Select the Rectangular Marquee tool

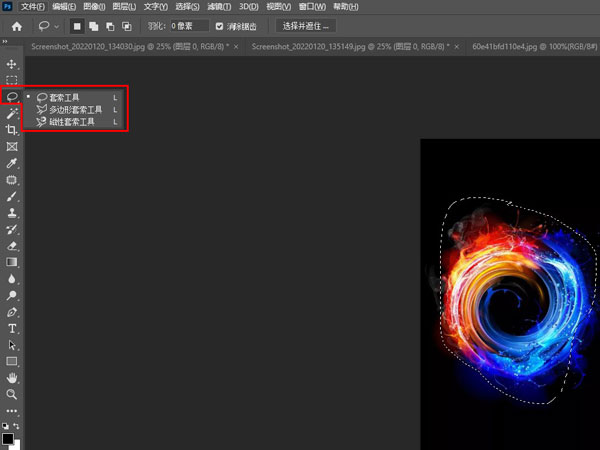[12, 80]
